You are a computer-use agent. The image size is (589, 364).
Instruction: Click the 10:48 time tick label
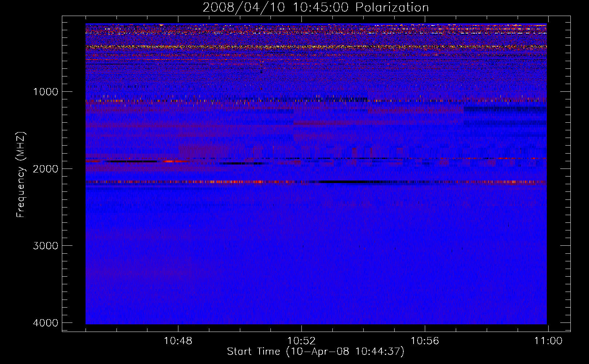[178, 341]
